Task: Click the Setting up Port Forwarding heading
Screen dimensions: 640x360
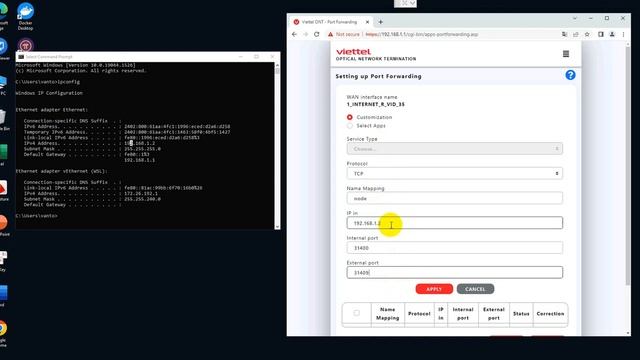Action: click(x=378, y=76)
